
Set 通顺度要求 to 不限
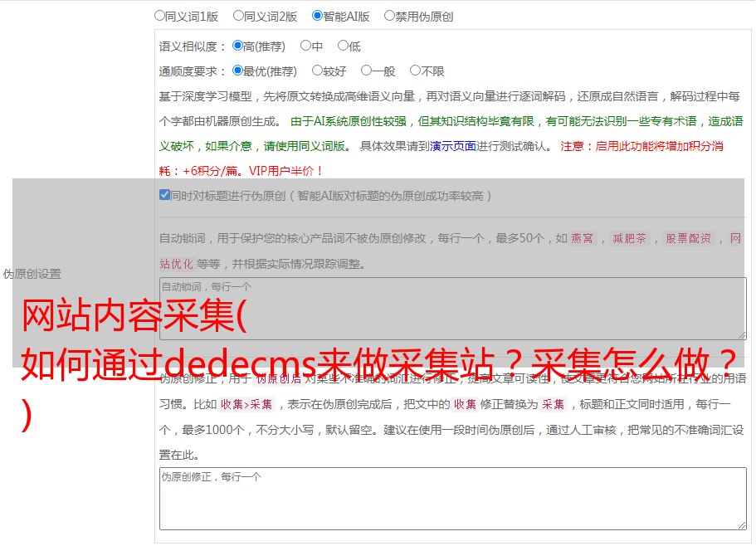tap(415, 71)
